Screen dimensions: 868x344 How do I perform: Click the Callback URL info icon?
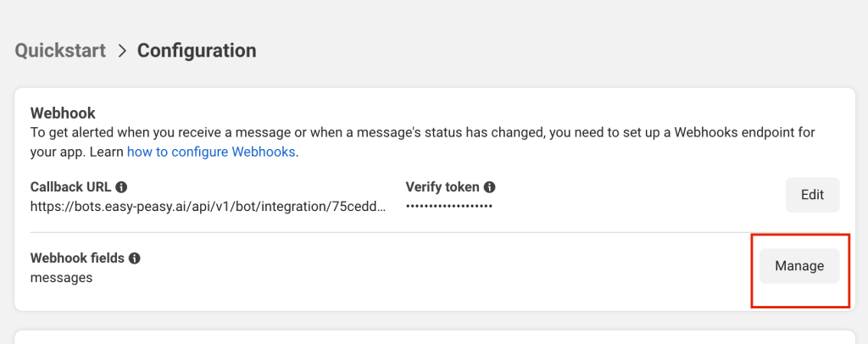pyautogui.click(x=121, y=187)
